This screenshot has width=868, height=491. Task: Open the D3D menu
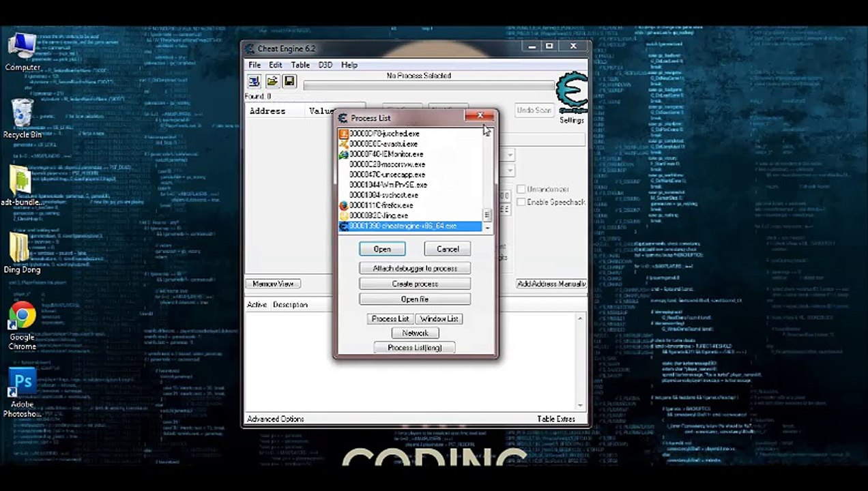pos(325,65)
